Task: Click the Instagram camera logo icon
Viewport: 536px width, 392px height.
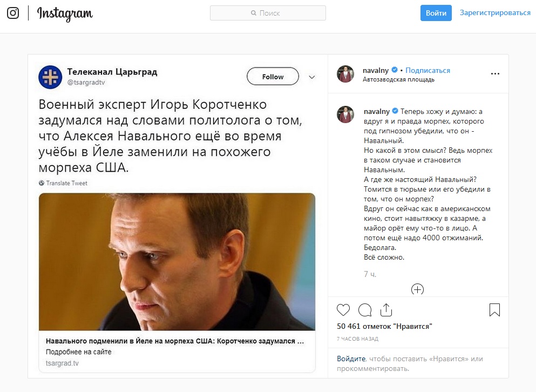Action: 13,13
